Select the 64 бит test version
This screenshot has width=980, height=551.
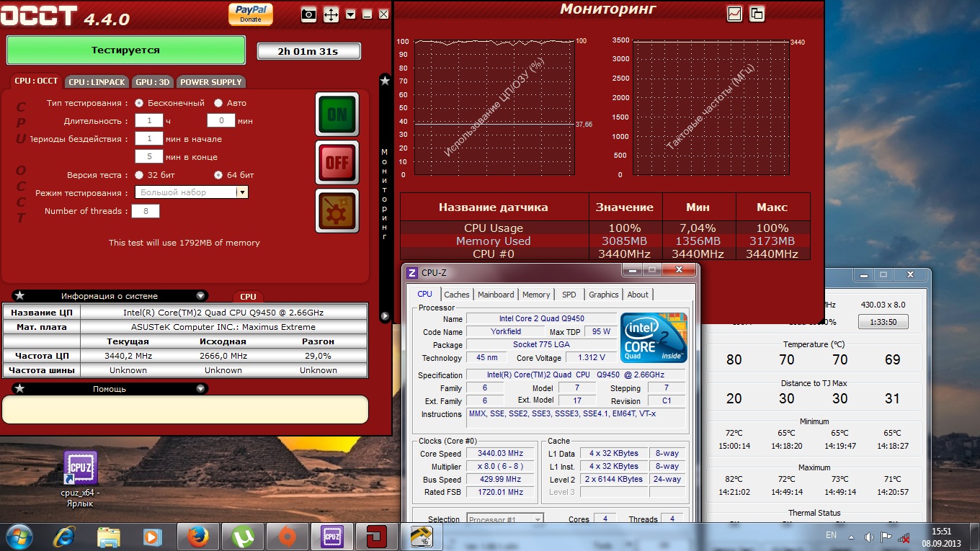click(x=218, y=175)
